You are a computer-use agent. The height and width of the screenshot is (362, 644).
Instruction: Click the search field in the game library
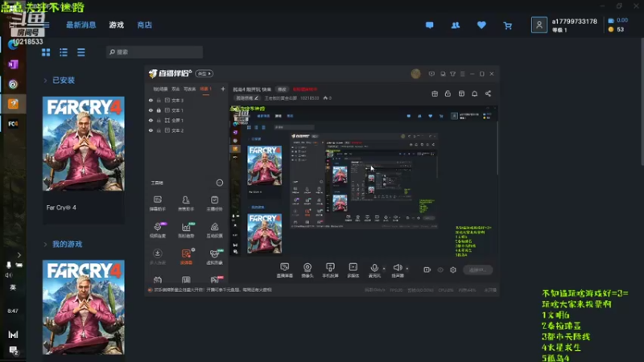[x=155, y=52]
